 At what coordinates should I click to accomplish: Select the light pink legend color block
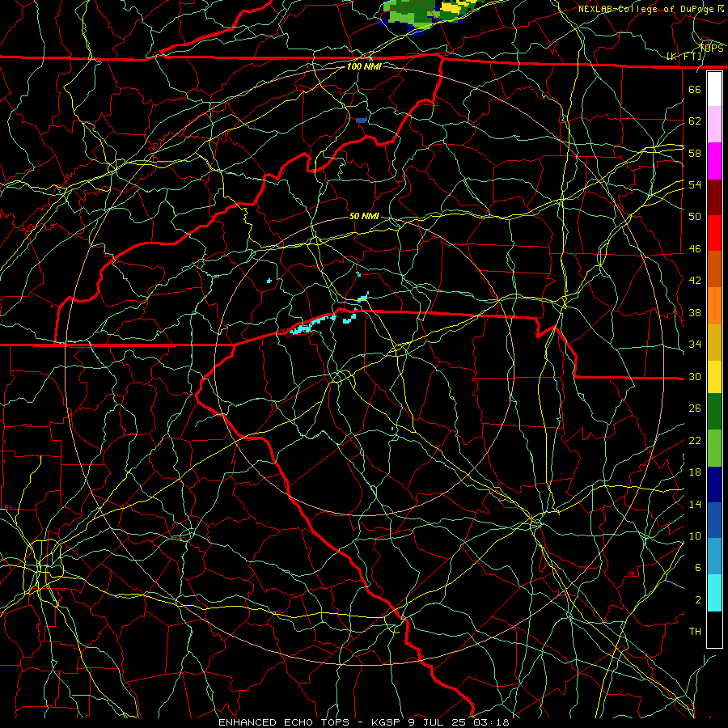[x=714, y=125]
